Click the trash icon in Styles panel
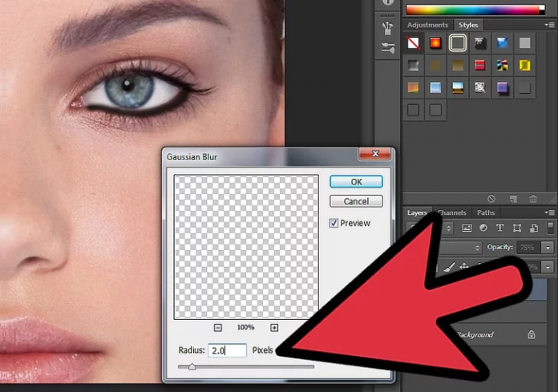The height and width of the screenshot is (392, 558). 533,198
